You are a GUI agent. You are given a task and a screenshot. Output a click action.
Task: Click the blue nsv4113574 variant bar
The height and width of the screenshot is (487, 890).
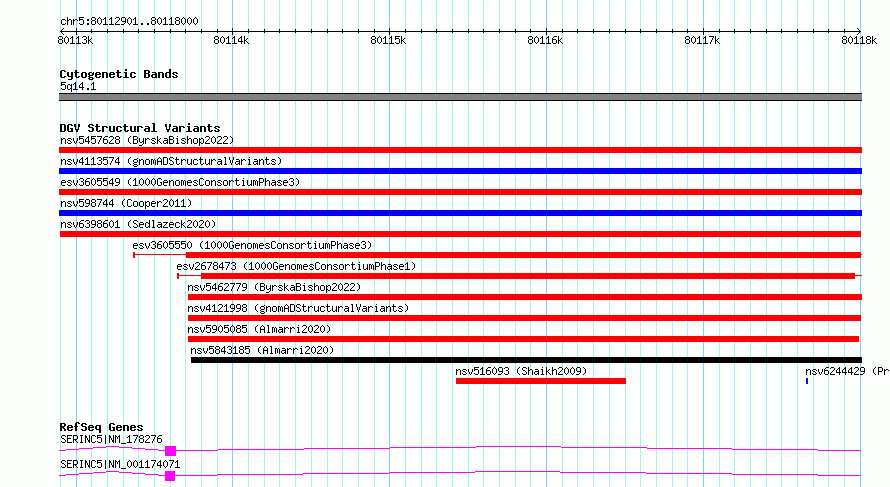click(x=460, y=171)
